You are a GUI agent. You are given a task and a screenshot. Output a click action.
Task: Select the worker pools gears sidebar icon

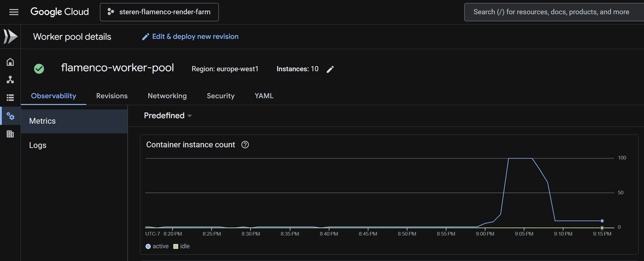click(10, 116)
